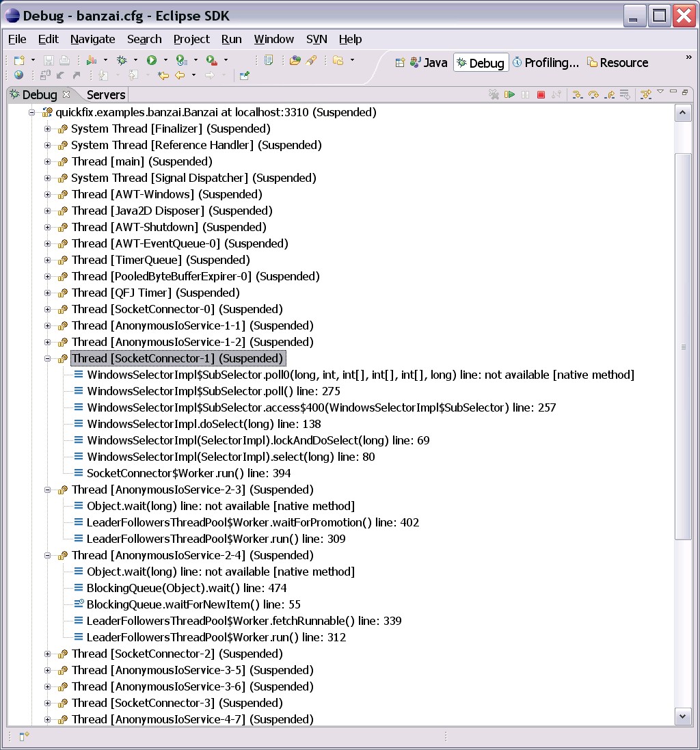Screen dimensions: 700x750
Task: Minimize the Debug view panel
Action: (x=673, y=92)
